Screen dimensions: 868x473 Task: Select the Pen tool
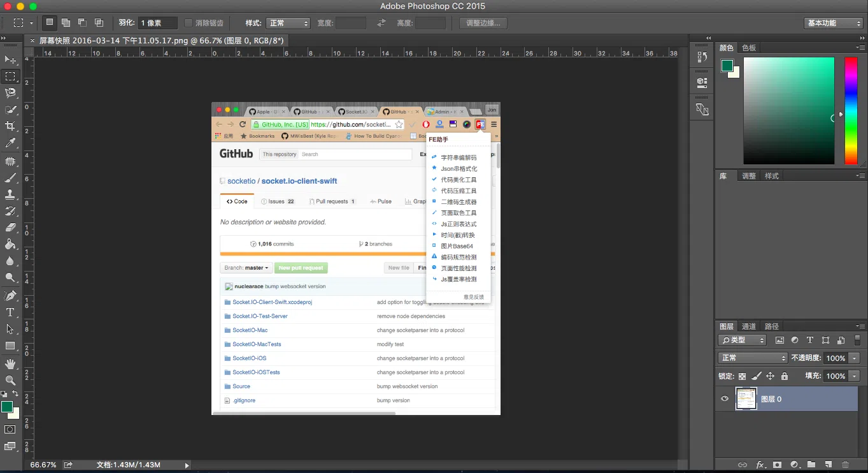click(x=10, y=295)
